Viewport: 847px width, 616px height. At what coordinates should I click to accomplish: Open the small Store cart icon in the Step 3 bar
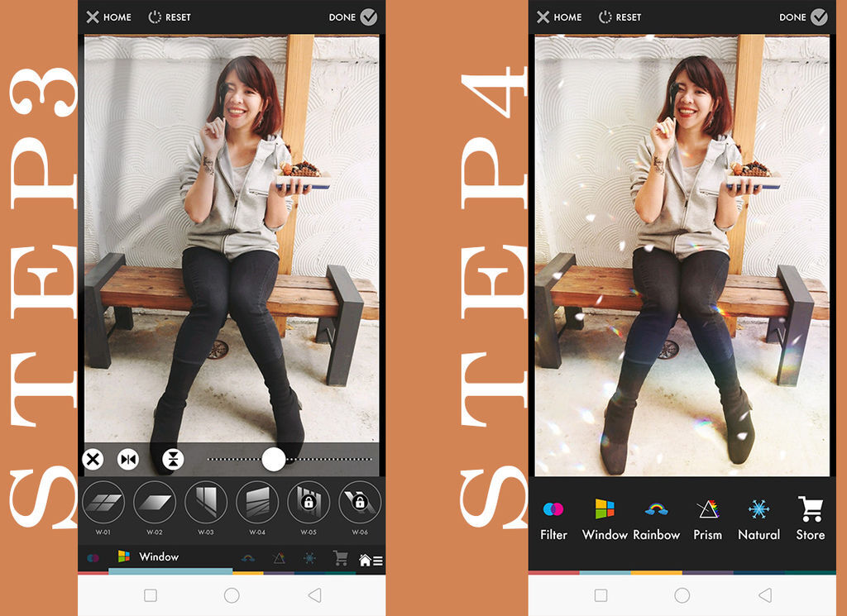[340, 558]
